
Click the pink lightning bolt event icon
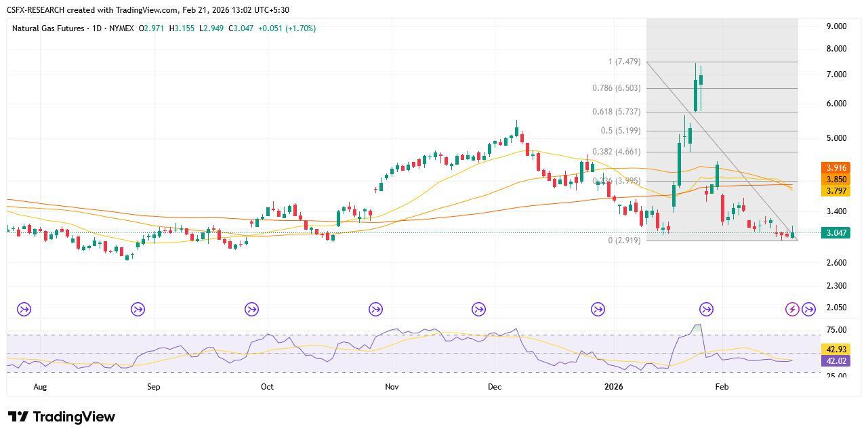(x=791, y=308)
